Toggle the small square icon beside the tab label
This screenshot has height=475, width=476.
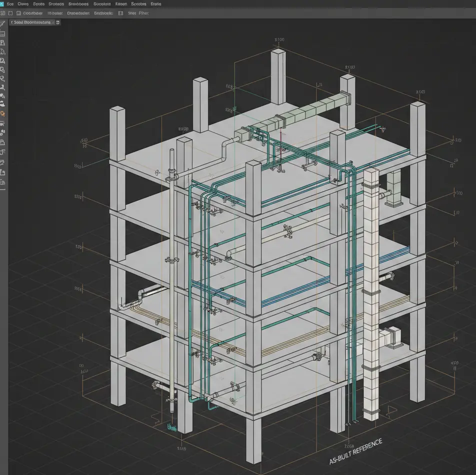pos(57,22)
